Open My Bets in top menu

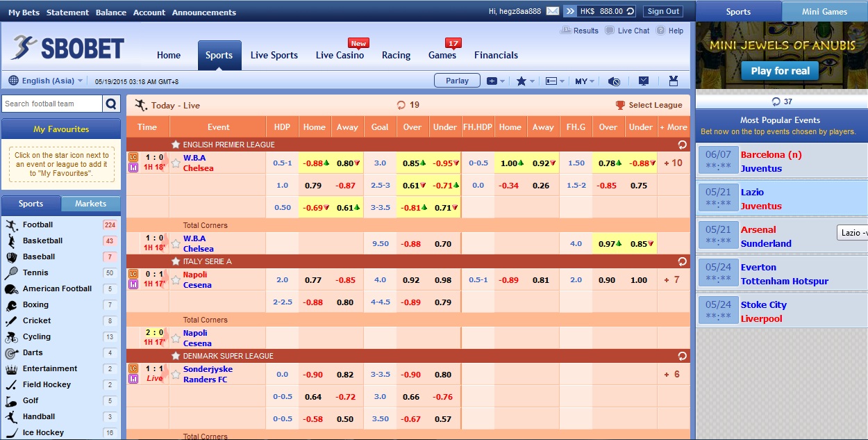[x=24, y=12]
